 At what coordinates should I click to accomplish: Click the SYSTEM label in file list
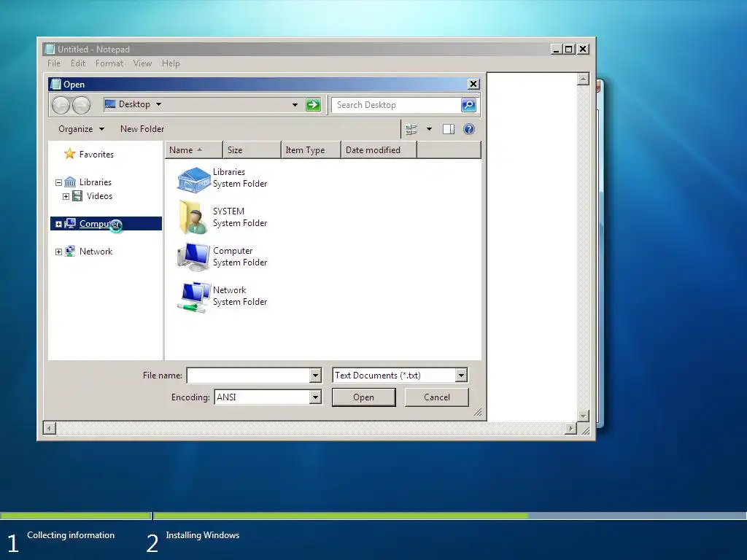coord(228,211)
